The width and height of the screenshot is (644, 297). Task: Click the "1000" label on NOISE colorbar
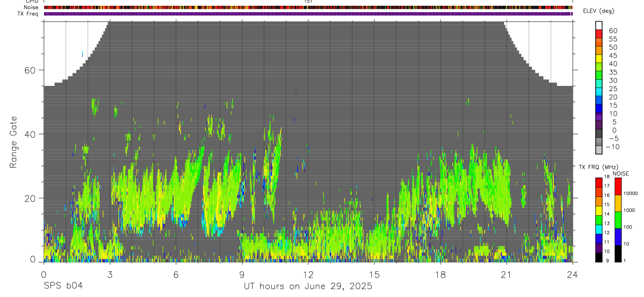point(629,210)
